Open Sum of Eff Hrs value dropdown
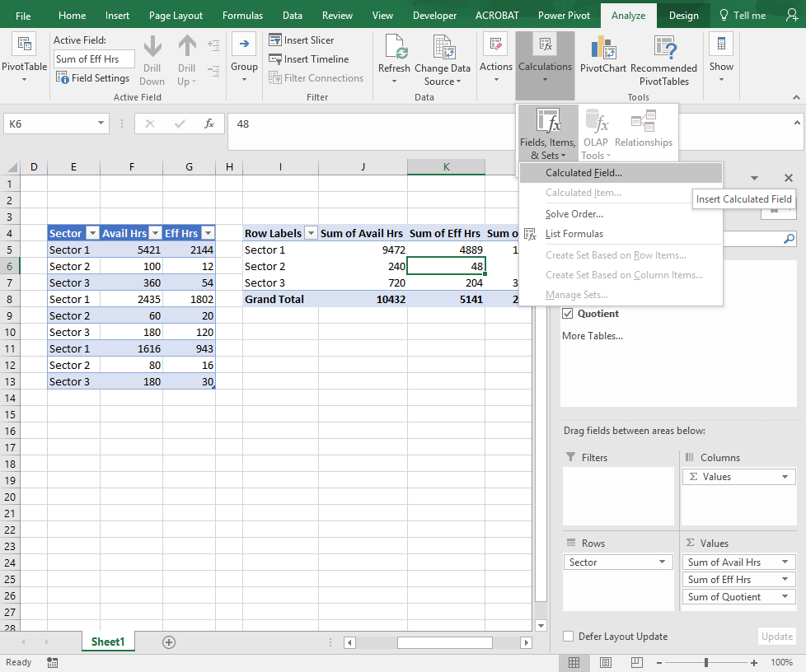806x672 pixels. point(785,580)
